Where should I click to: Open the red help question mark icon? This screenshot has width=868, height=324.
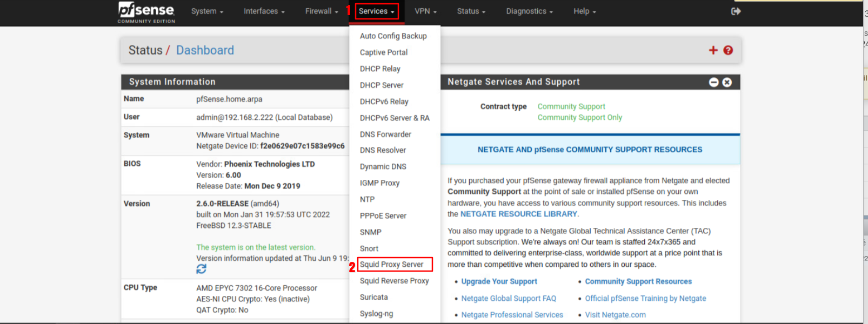click(x=728, y=50)
